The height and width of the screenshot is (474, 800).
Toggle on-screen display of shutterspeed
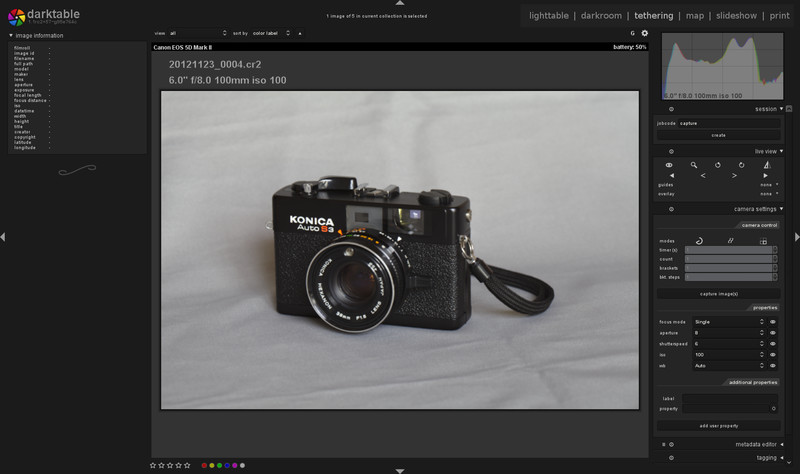(x=772, y=344)
